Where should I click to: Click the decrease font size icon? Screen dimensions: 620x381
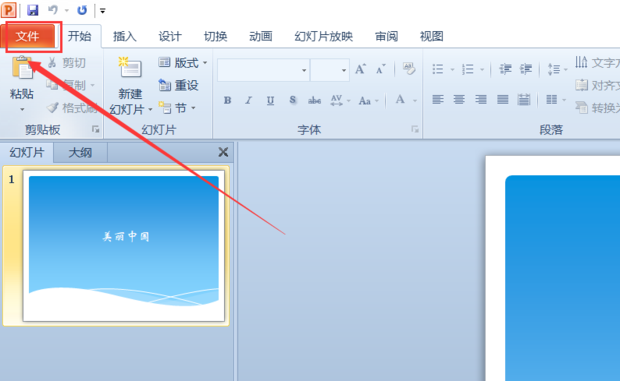[380, 70]
